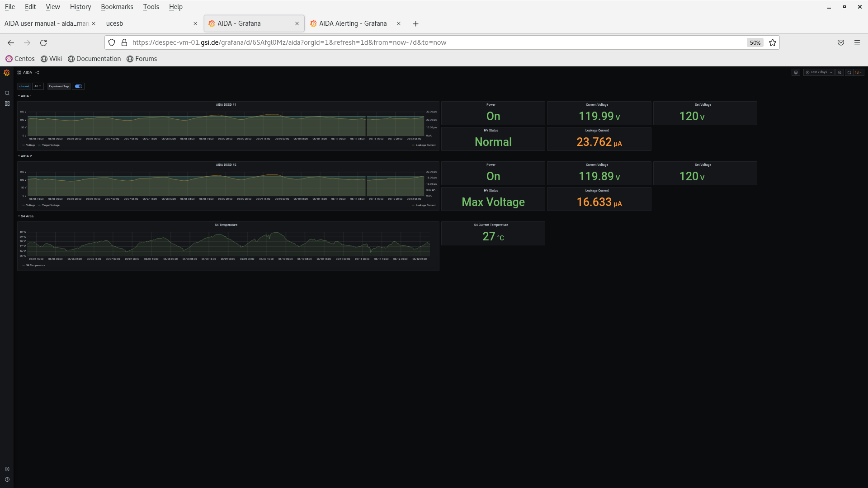The width and height of the screenshot is (868, 488).
Task: Refresh the dashboard data
Action: point(849,72)
